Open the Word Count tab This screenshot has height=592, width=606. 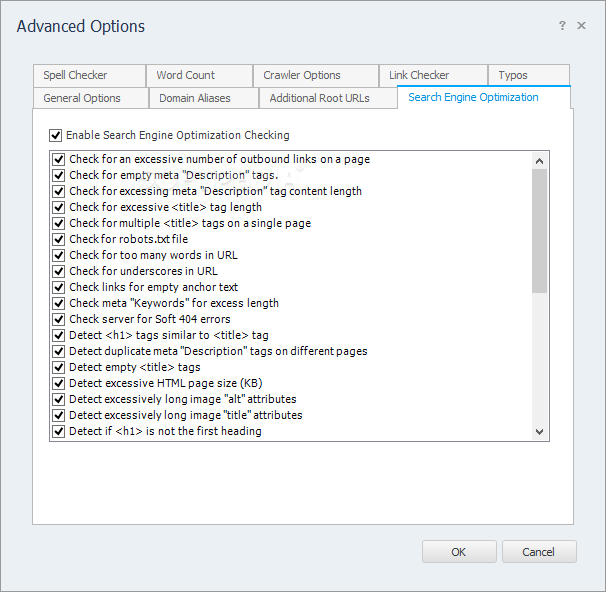click(x=199, y=75)
